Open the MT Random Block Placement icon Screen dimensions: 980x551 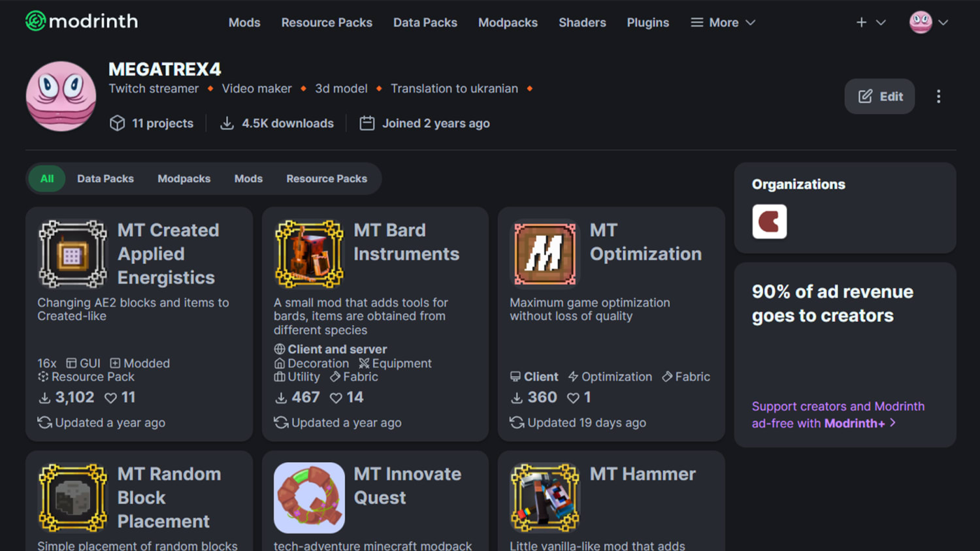pyautogui.click(x=73, y=497)
